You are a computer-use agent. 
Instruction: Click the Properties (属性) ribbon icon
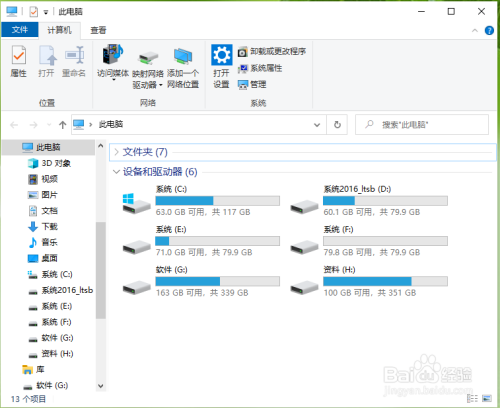tap(18, 62)
